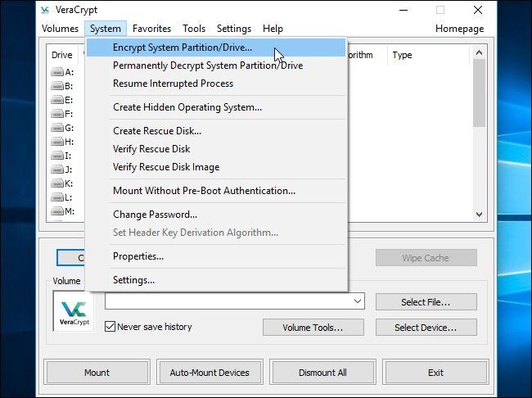
Task: Choose Encrypt System Partition/Drive from the menu
Action: pyautogui.click(x=183, y=47)
